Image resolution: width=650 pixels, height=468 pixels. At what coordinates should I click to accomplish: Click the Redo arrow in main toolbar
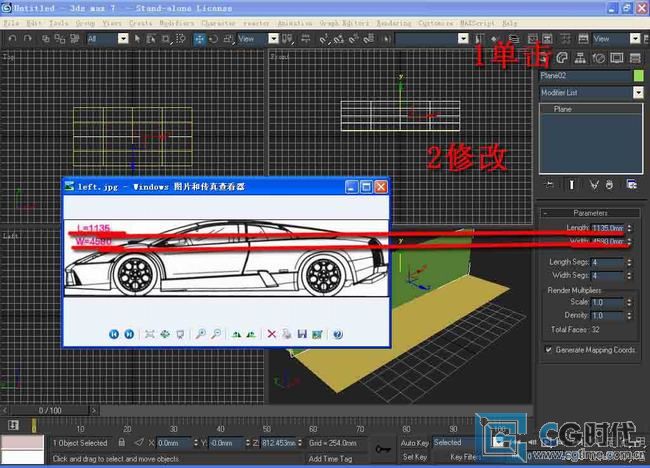pos(28,39)
